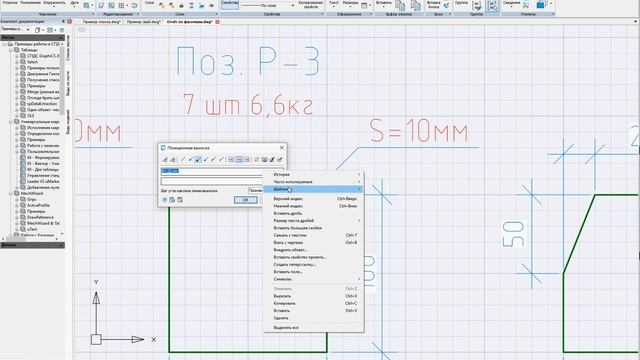640x360 pixels.
Task: Choose Вставить near the menu bottom
Action: click(x=313, y=311)
